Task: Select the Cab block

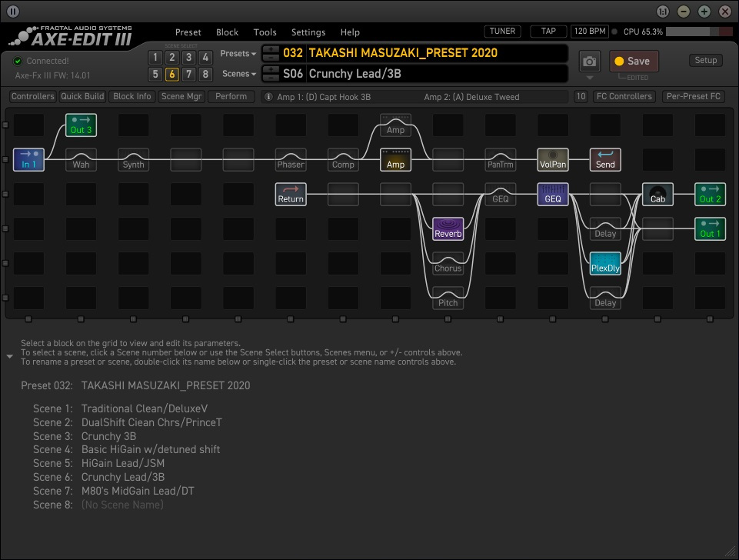Action: tap(657, 195)
